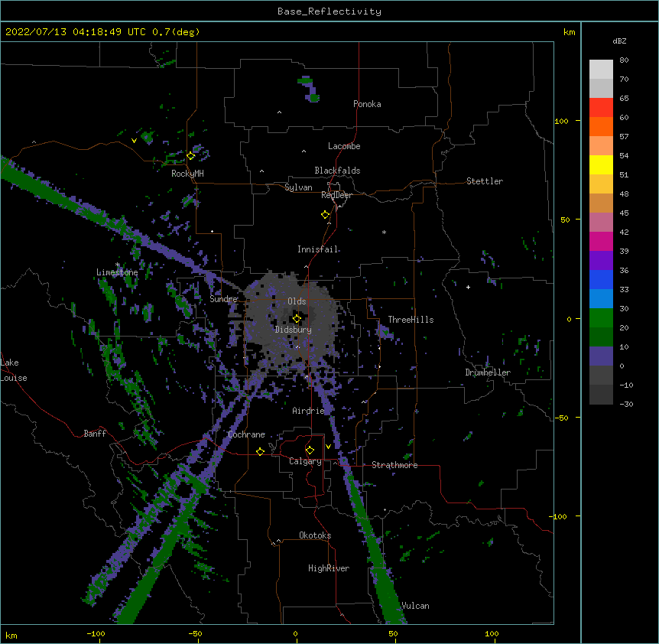
Task: Click the yellow V marker northwest of RockyMH
Action: coord(134,141)
